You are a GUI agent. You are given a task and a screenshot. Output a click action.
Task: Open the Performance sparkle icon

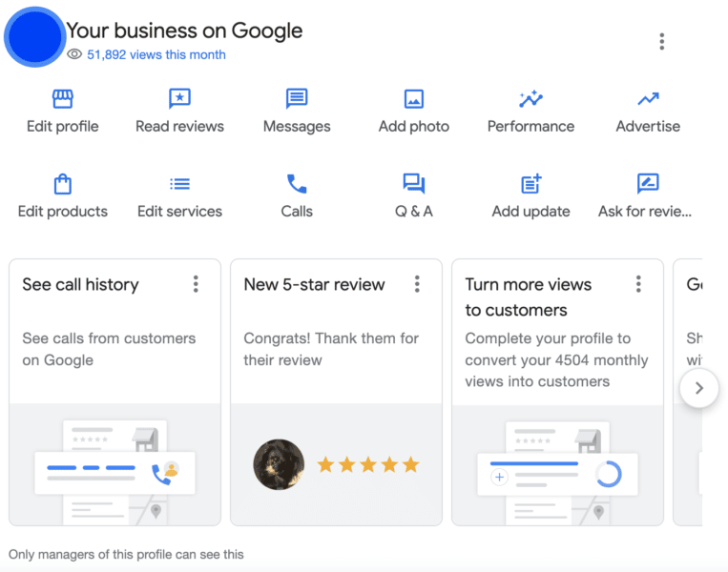(530, 99)
